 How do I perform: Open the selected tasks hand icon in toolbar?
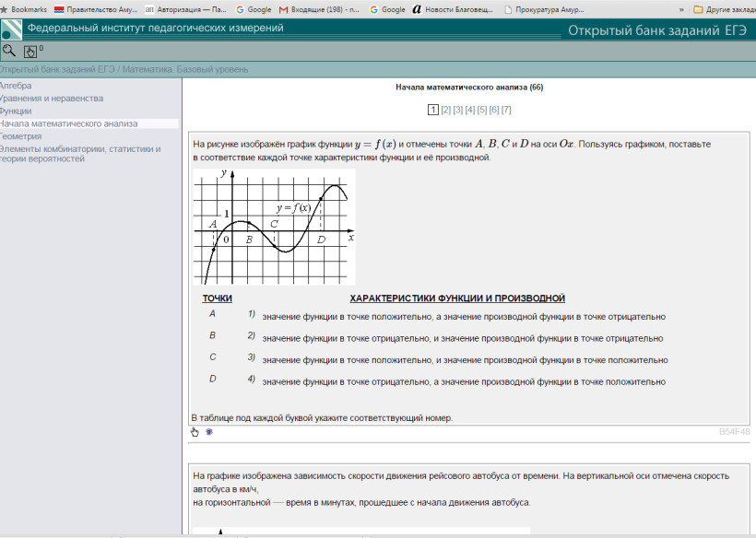coord(30,52)
